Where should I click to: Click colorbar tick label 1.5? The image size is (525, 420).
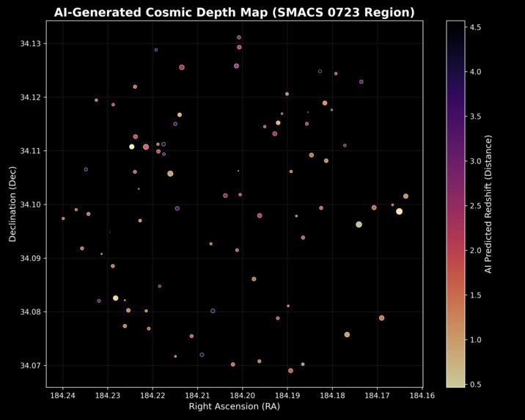coord(475,295)
